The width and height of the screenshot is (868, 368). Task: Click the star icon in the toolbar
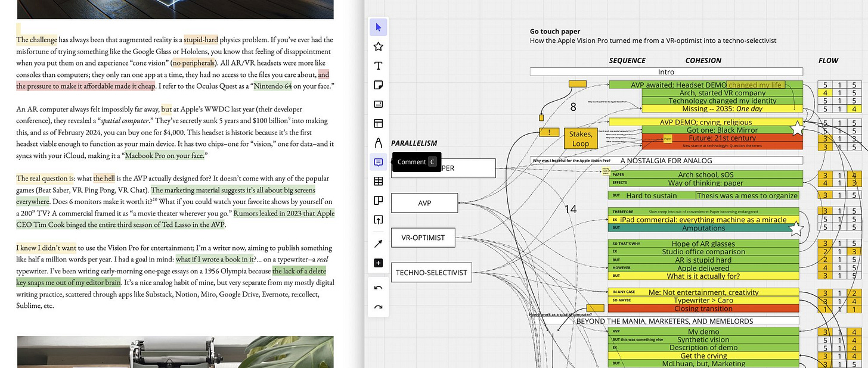point(378,46)
